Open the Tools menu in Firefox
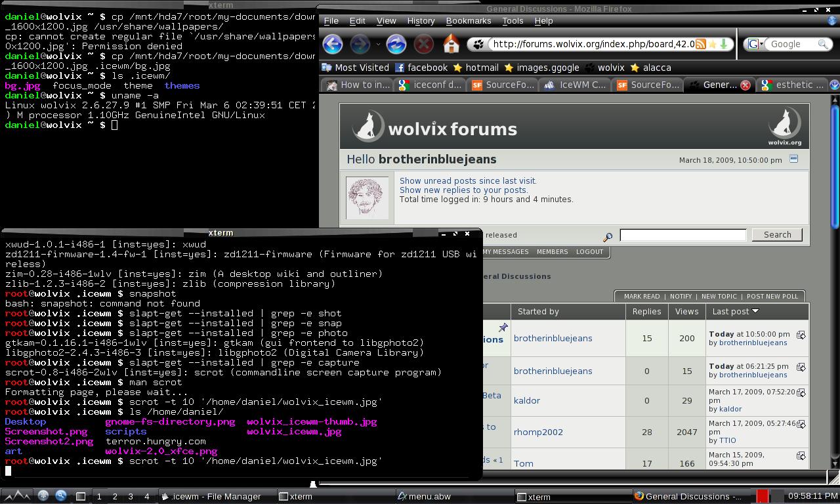Screen dimensions: 840x504 [513, 21]
